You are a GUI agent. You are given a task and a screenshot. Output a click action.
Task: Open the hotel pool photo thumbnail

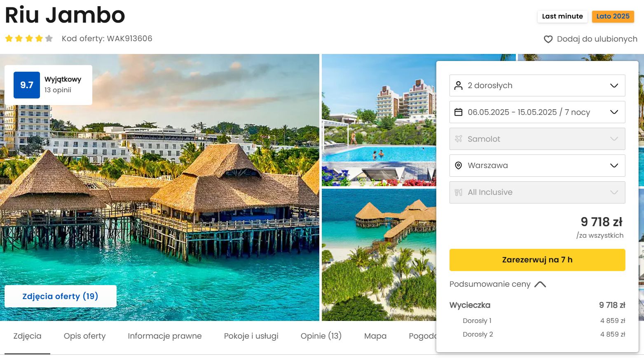coord(379,120)
